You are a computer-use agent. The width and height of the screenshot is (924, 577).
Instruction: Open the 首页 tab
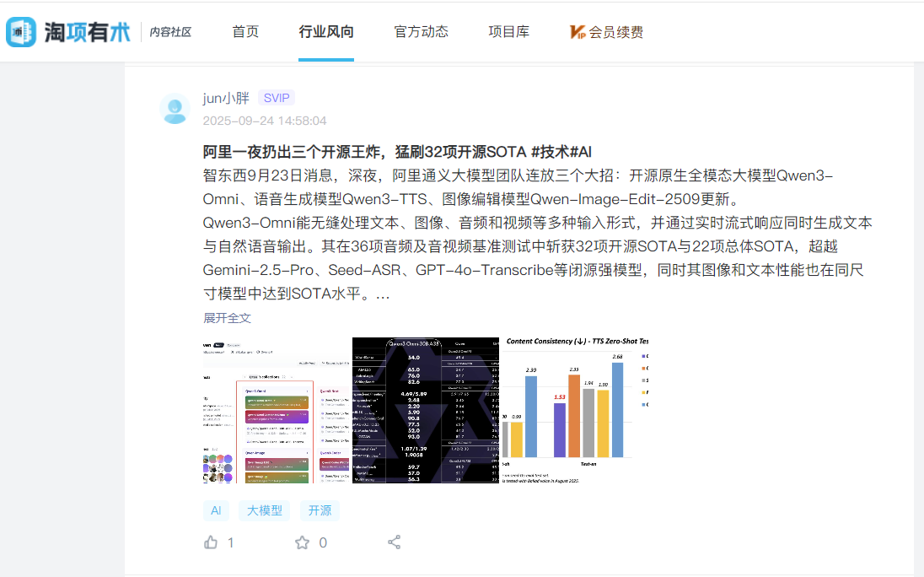pyautogui.click(x=245, y=32)
